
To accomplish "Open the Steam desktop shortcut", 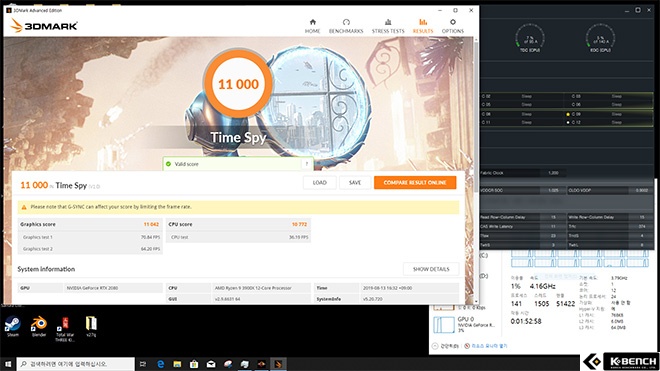I will click(x=13, y=326).
